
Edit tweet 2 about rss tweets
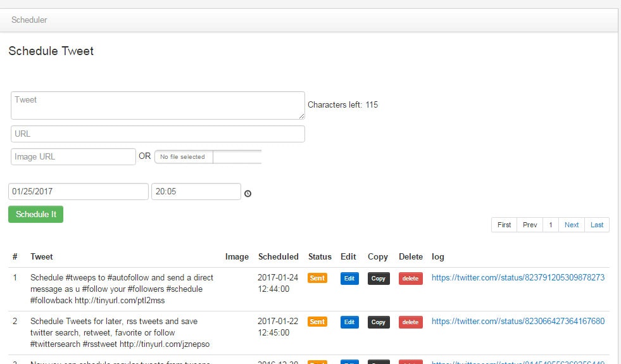tap(349, 322)
